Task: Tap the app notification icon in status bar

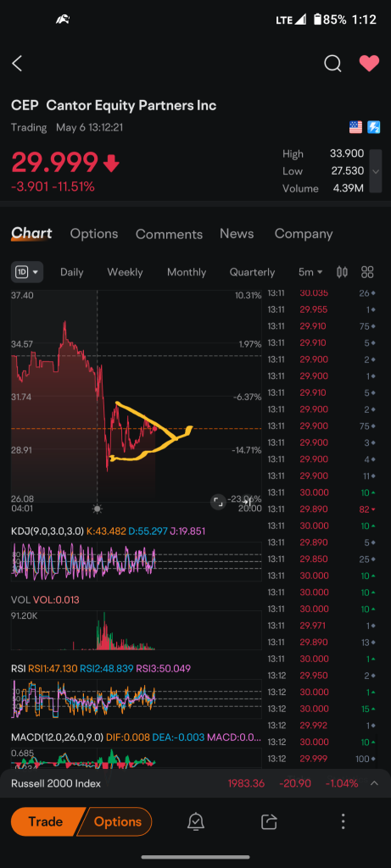Action: (x=63, y=20)
